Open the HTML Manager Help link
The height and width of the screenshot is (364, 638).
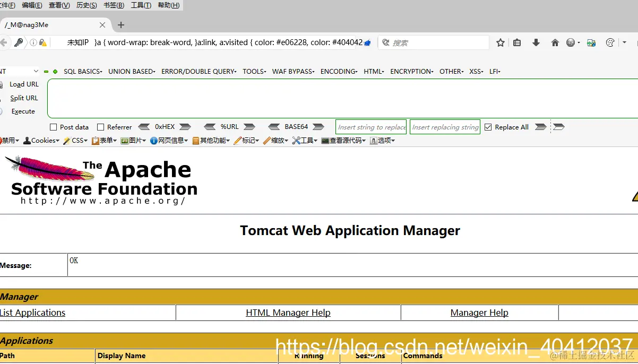(x=288, y=313)
